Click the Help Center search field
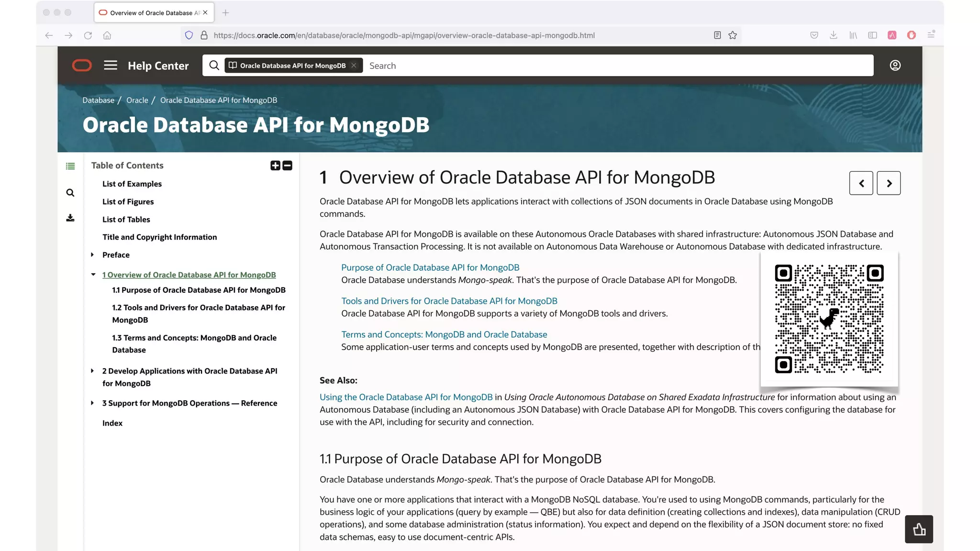980x551 pixels. 617,66
